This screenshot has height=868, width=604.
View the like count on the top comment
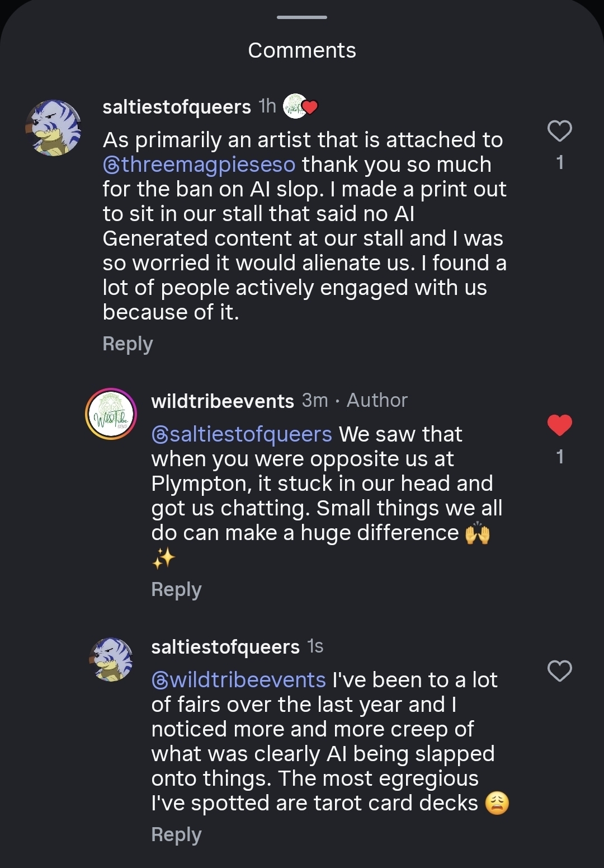[x=559, y=163]
